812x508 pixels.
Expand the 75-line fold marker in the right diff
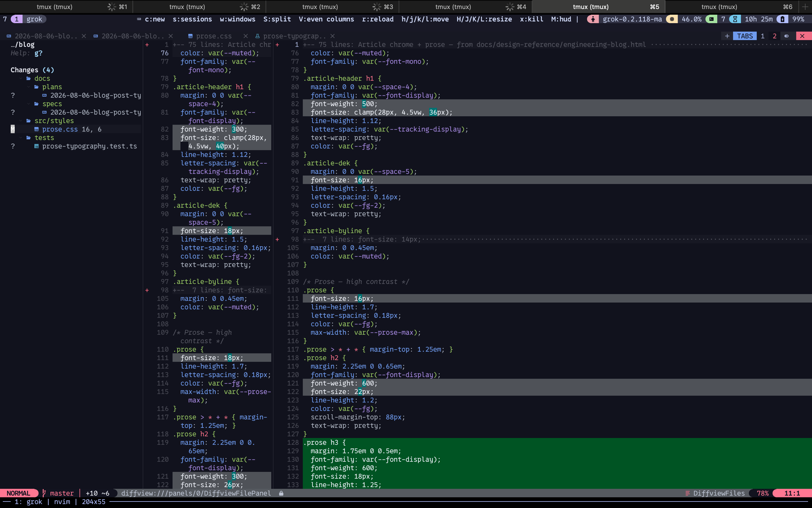pyautogui.click(x=277, y=45)
